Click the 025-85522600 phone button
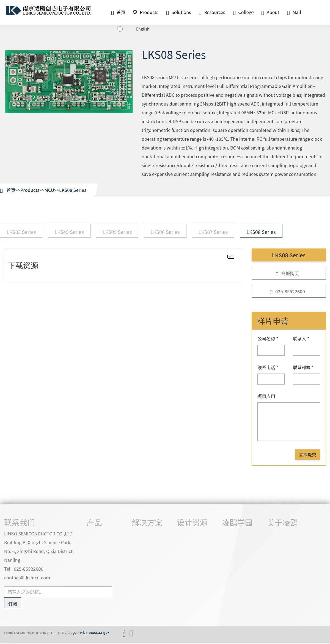 pos(289,291)
